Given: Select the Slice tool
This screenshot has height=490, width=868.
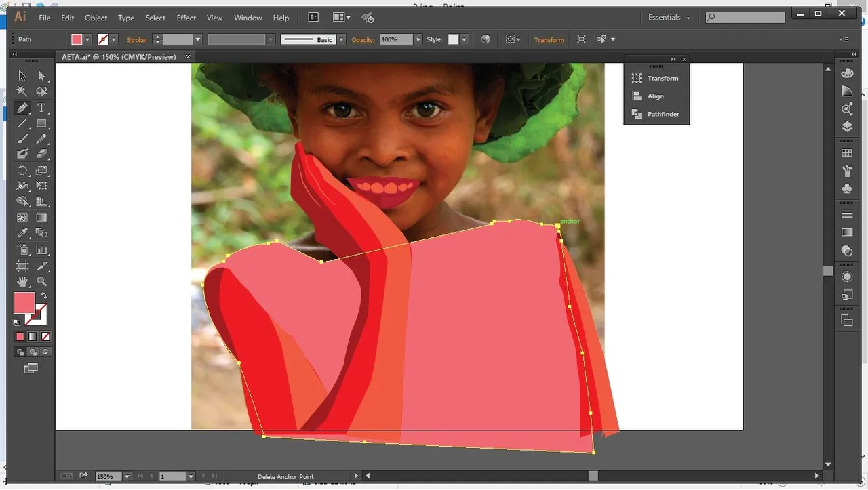Looking at the screenshot, I should click(41, 266).
